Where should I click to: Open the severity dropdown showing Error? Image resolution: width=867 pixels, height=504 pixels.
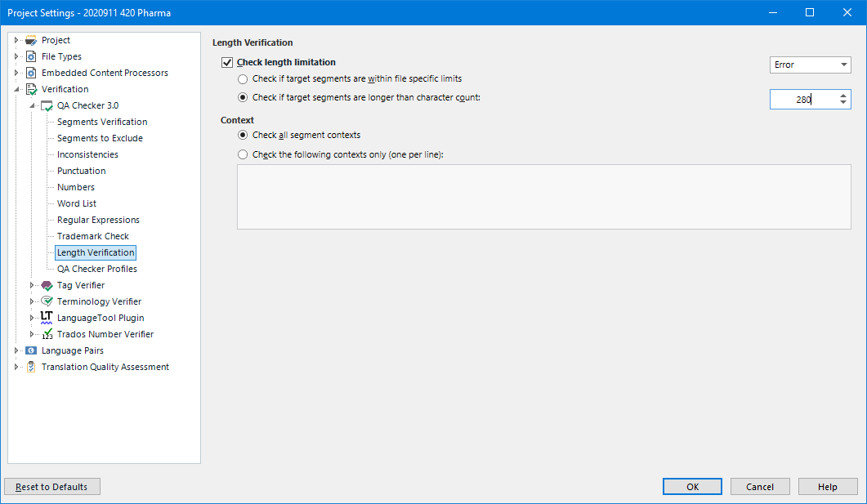[809, 64]
